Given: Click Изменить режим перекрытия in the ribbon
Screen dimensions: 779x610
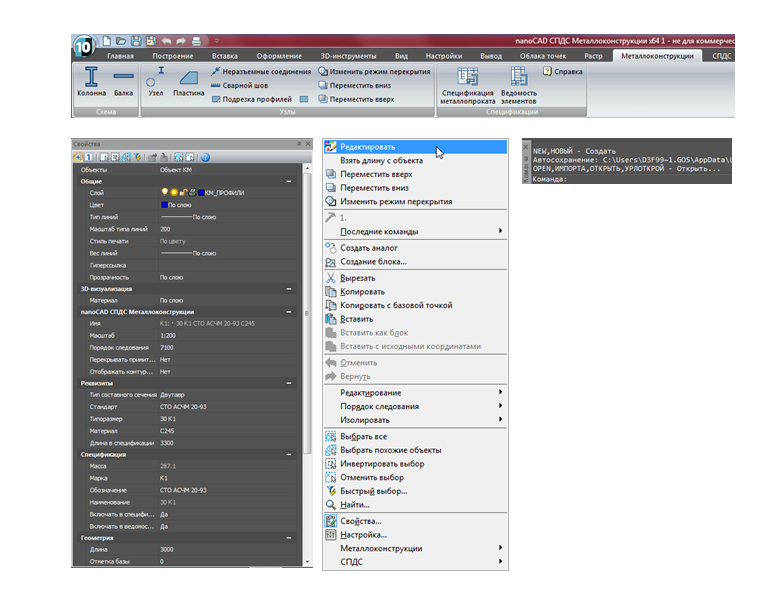Looking at the screenshot, I should pyautogui.click(x=374, y=72).
